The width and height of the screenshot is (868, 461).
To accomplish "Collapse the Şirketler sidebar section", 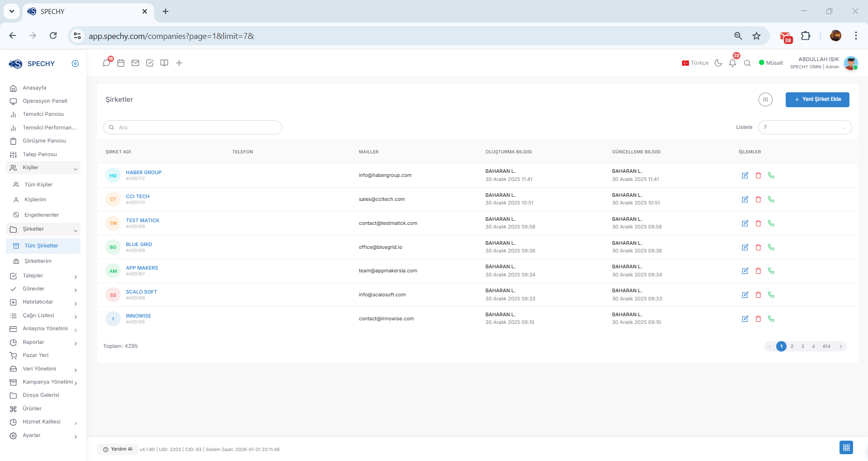I will [x=43, y=229].
